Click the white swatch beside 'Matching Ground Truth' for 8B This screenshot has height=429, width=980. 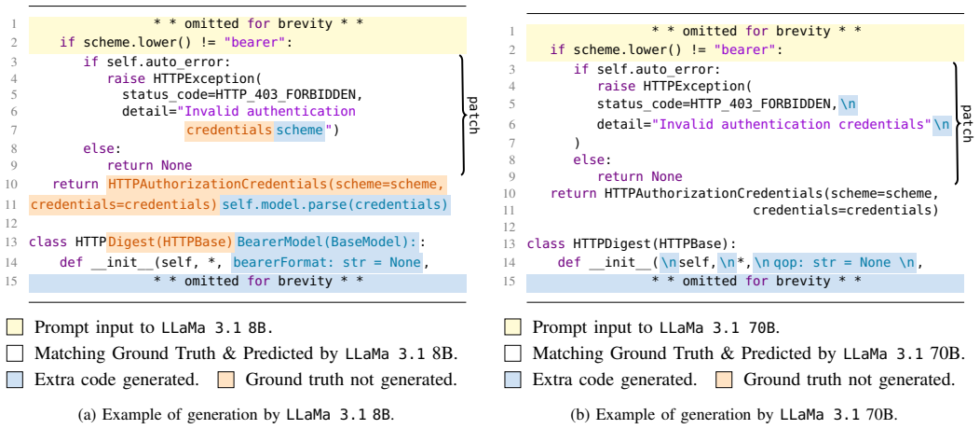coord(15,353)
